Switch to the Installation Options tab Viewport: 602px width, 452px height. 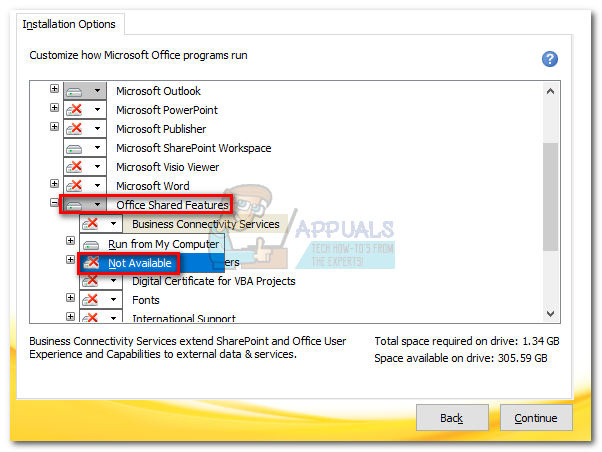[x=69, y=24]
